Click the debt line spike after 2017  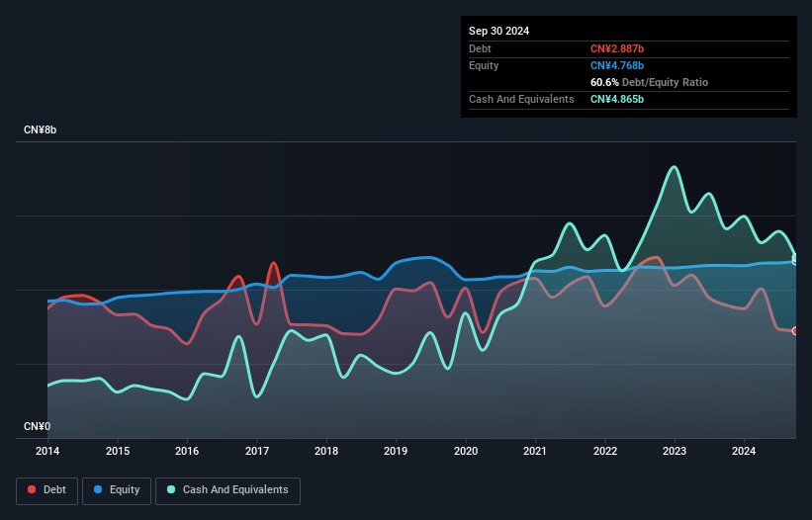(273, 263)
